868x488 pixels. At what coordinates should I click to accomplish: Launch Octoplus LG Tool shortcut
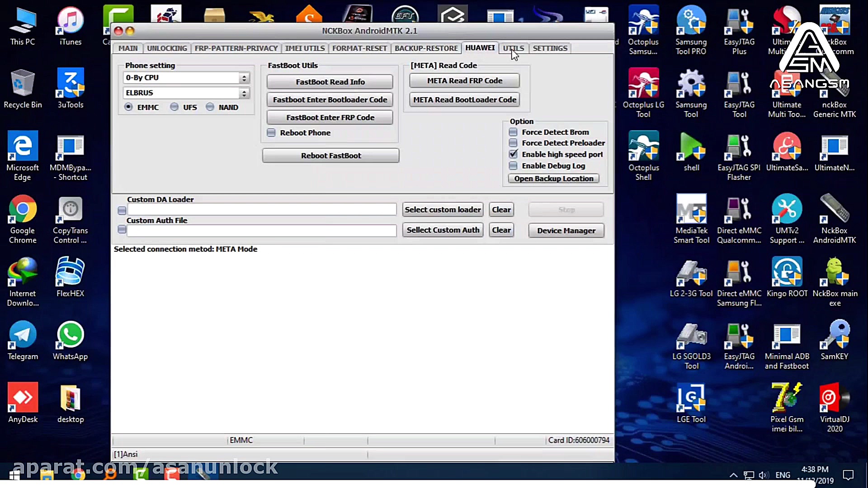[x=643, y=94]
